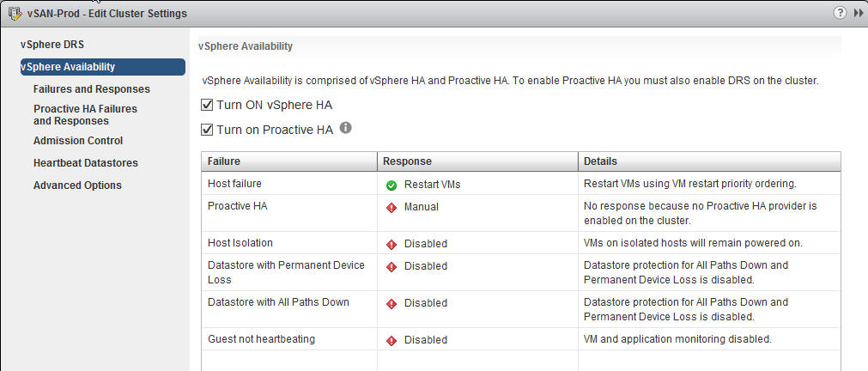Click the green Restart VMs status icon
The image size is (868, 371).
tap(392, 185)
